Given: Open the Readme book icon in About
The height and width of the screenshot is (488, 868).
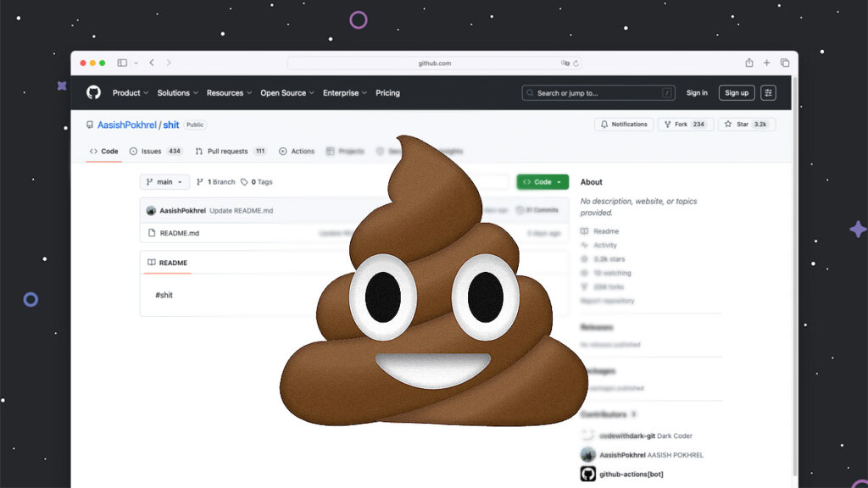Looking at the screenshot, I should pyautogui.click(x=587, y=230).
